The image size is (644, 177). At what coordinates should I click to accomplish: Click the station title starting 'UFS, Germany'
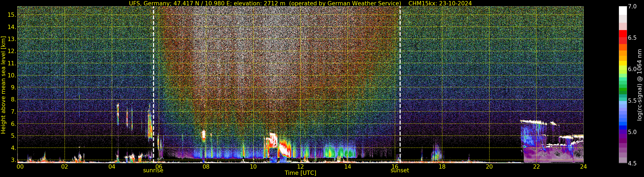pos(265,3)
